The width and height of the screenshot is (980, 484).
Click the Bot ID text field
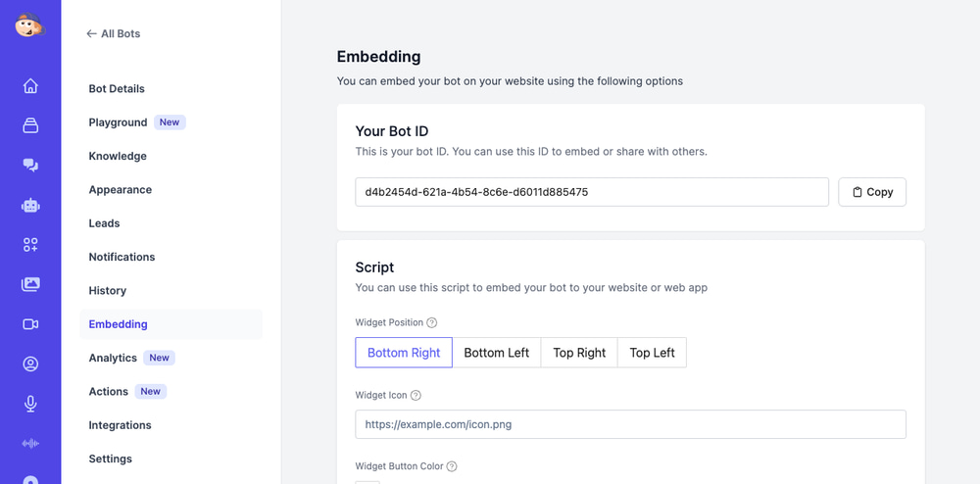pos(592,192)
